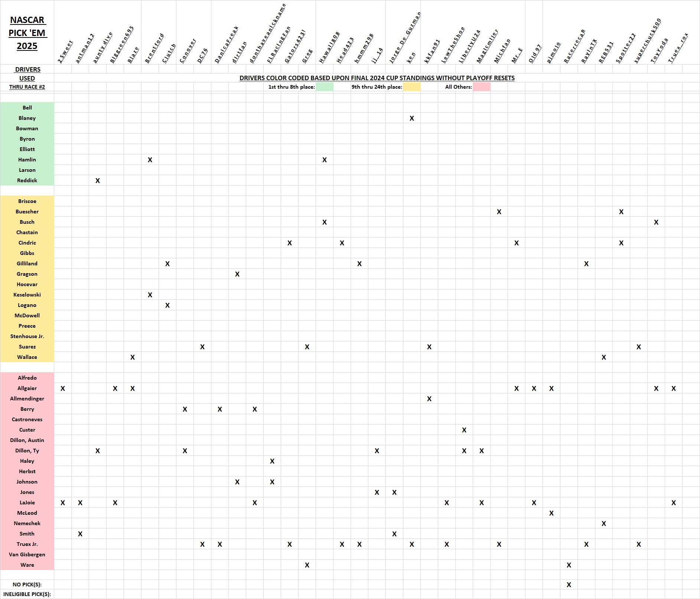Select the X in the Haley row
The image size is (700, 599).
(x=272, y=461)
